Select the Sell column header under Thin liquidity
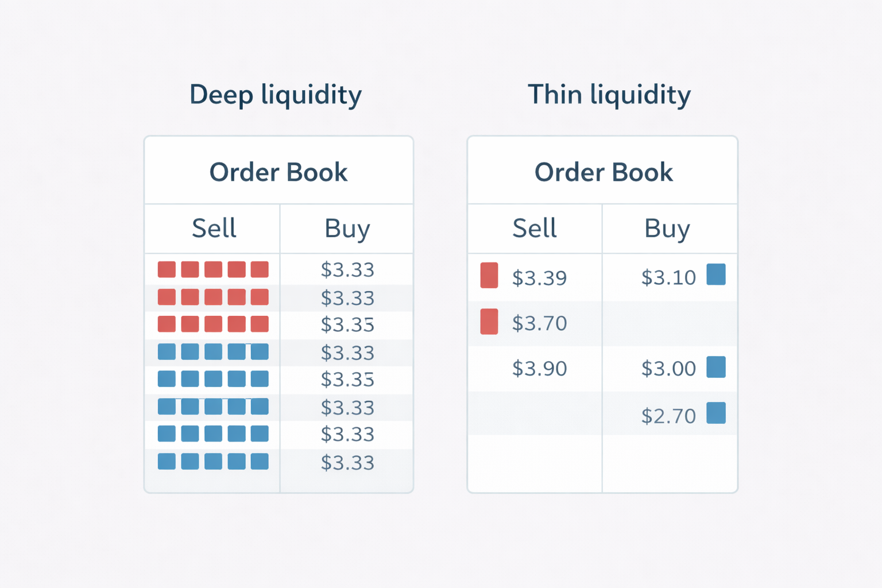The image size is (882, 588). tap(534, 229)
